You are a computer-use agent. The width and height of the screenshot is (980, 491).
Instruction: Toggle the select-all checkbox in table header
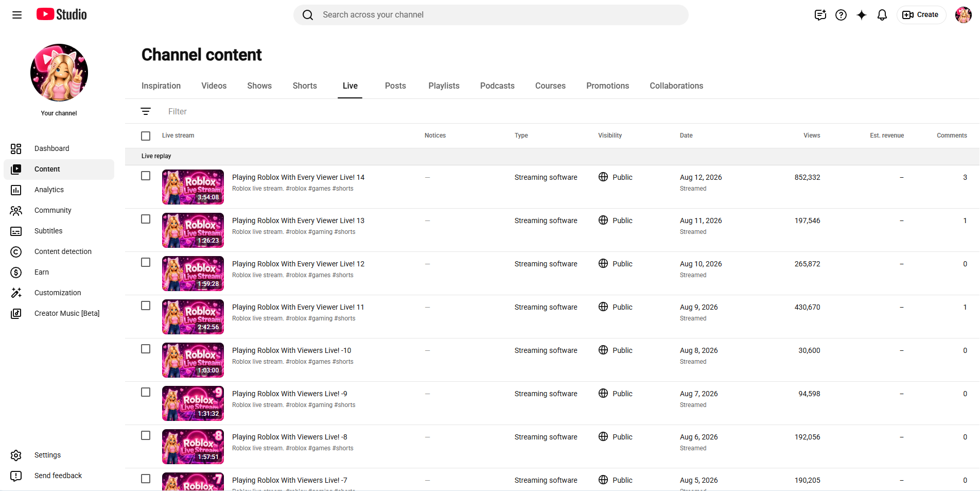click(x=146, y=136)
